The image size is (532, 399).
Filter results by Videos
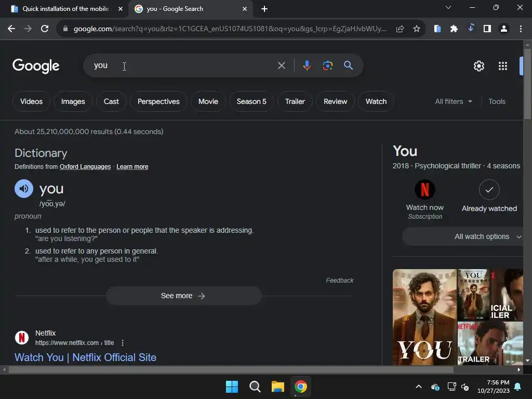pyautogui.click(x=31, y=101)
